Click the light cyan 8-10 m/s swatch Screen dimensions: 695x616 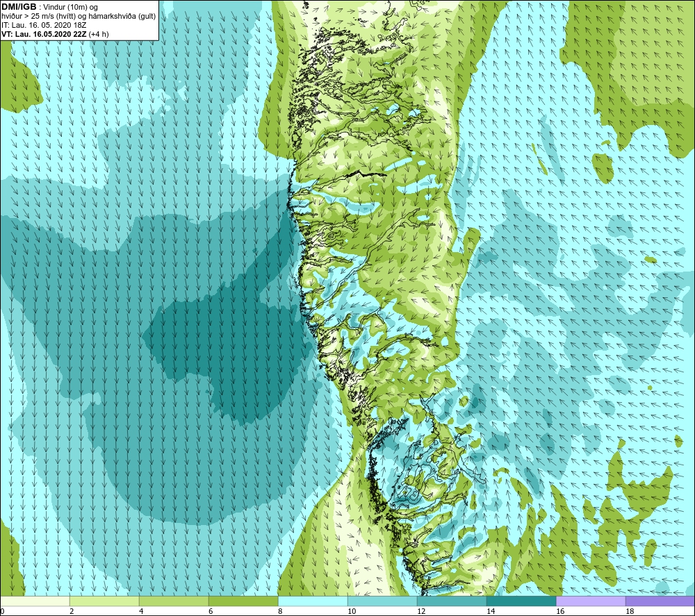coord(313,601)
